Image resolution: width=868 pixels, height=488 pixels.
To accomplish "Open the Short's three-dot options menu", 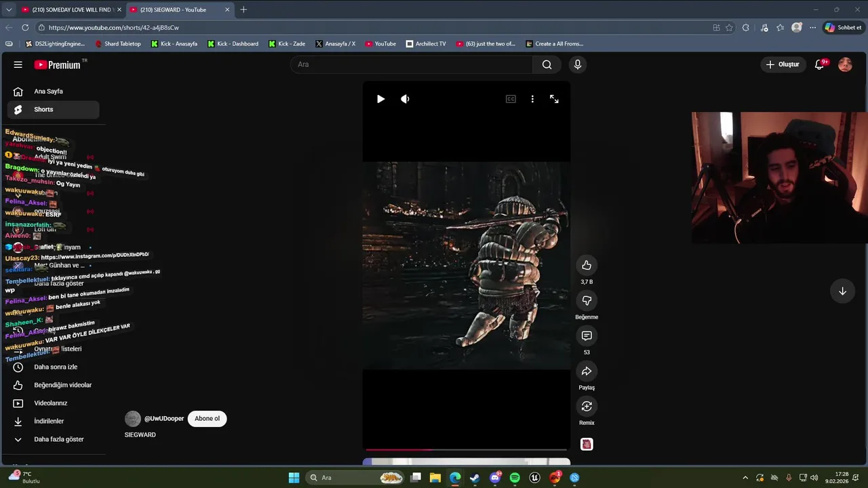I will (x=532, y=99).
